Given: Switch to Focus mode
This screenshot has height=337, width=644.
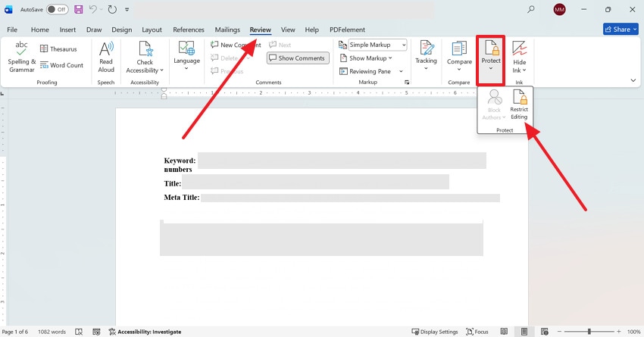Looking at the screenshot, I should tap(477, 332).
